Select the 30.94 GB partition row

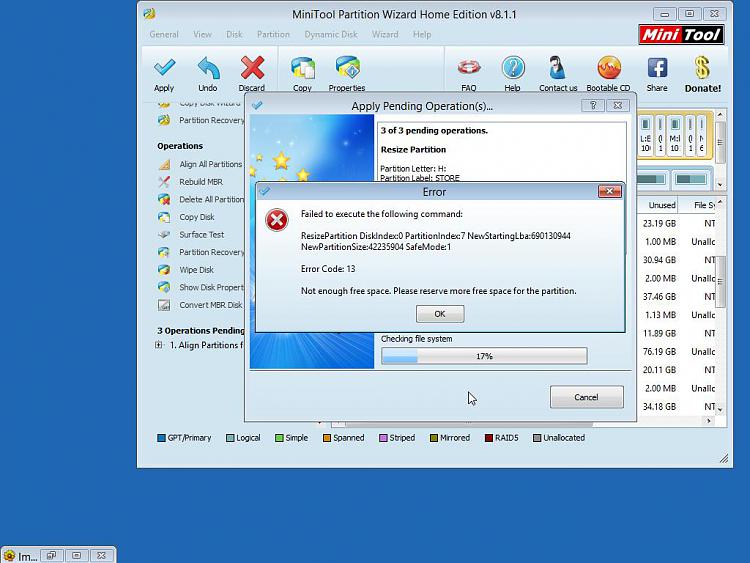pyautogui.click(x=677, y=260)
